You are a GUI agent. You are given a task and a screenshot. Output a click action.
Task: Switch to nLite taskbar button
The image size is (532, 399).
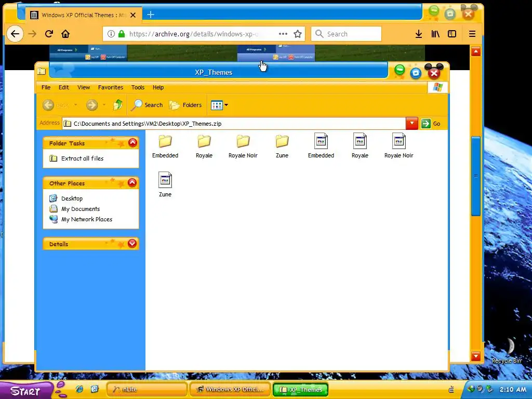point(147,389)
